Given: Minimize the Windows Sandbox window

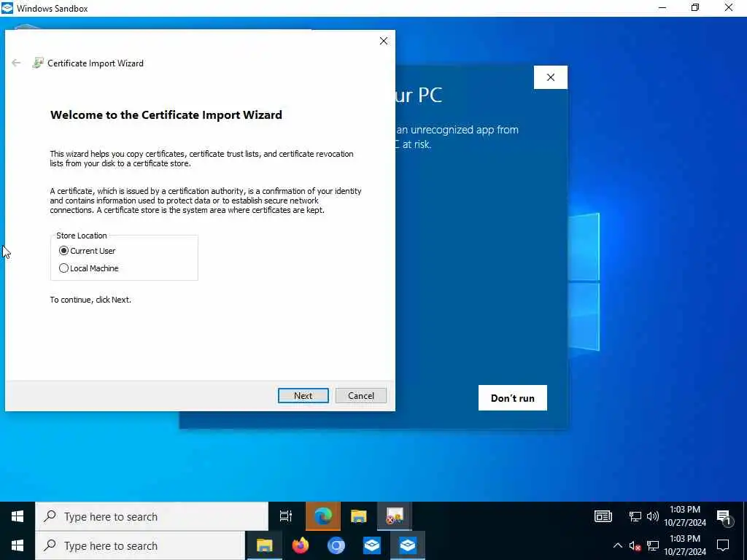Looking at the screenshot, I should pos(662,7).
